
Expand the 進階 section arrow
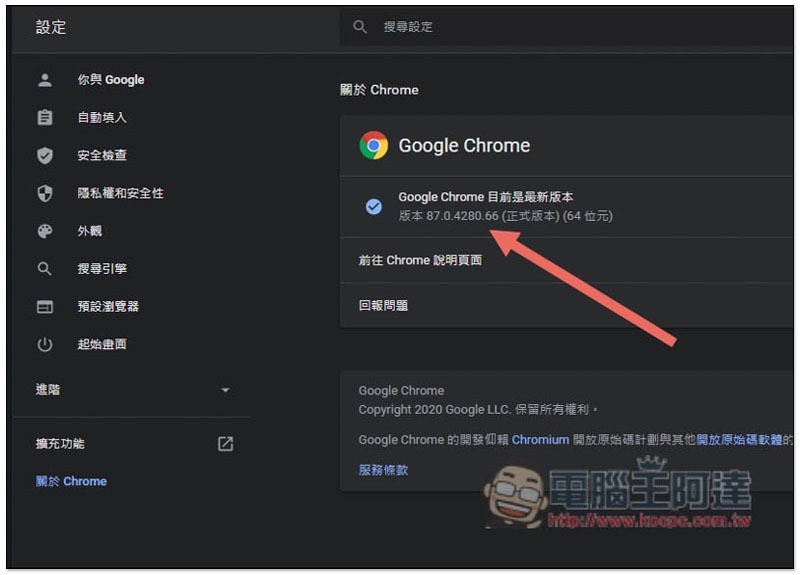(225, 390)
